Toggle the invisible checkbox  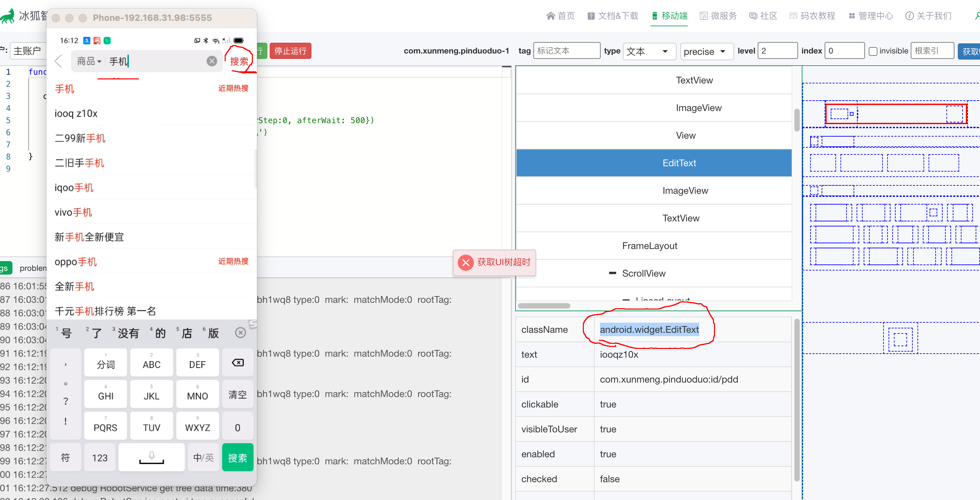click(873, 51)
